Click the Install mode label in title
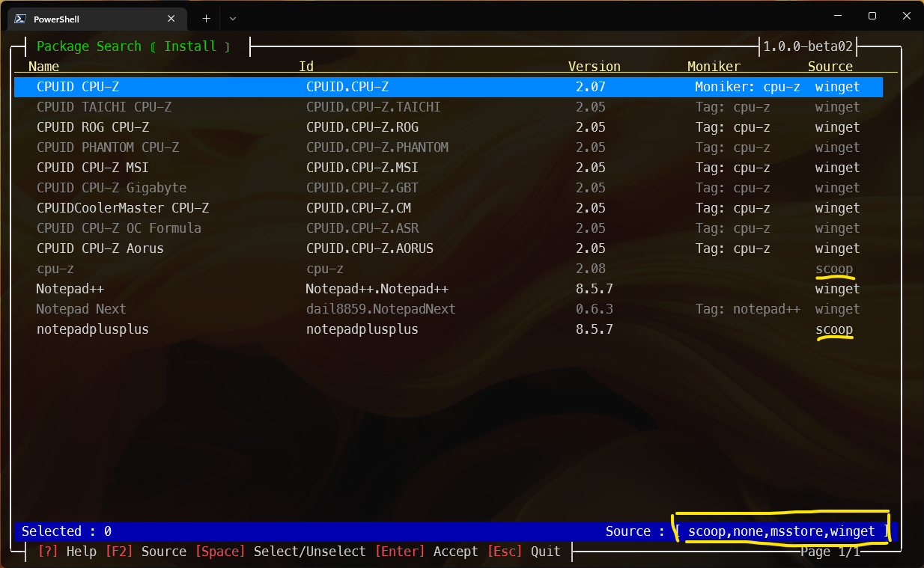Image resolution: width=924 pixels, height=568 pixels. tap(190, 46)
